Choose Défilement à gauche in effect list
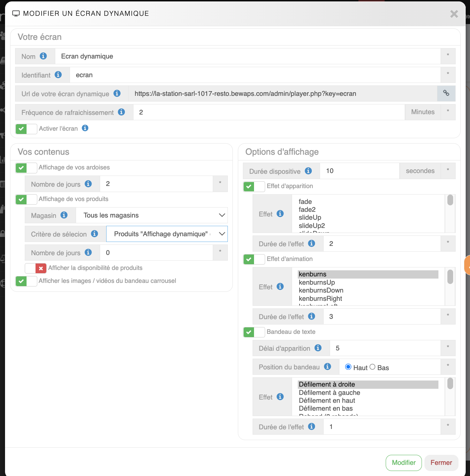This screenshot has height=476, width=470. click(329, 393)
